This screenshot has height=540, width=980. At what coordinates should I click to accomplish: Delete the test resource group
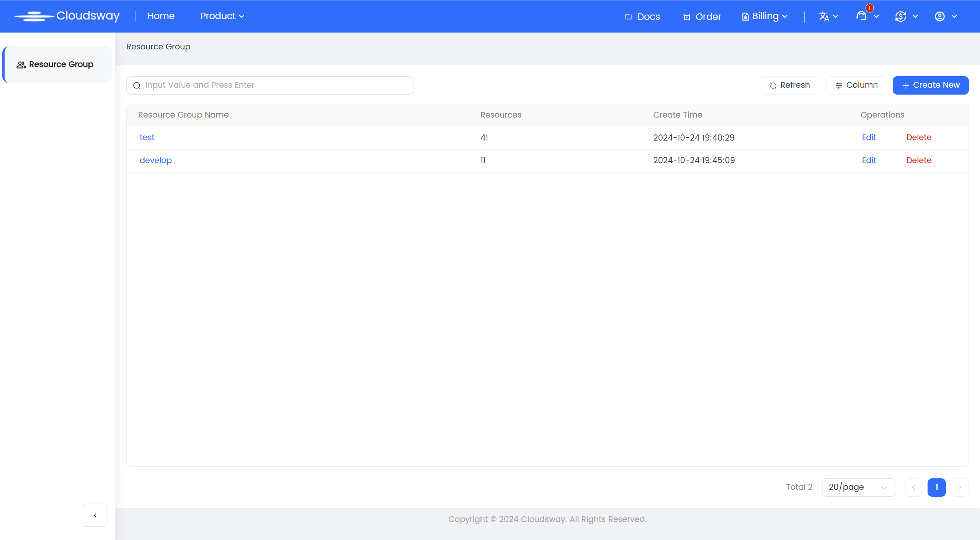tap(918, 137)
